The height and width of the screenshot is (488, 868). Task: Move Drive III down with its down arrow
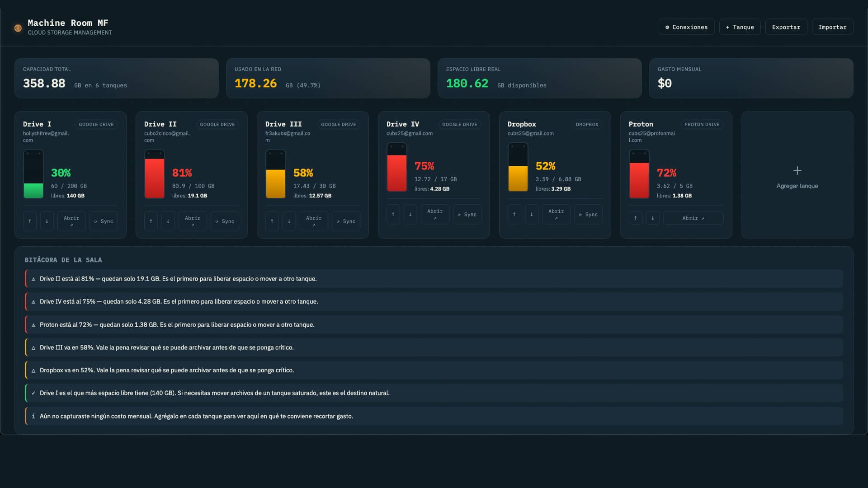click(x=289, y=221)
